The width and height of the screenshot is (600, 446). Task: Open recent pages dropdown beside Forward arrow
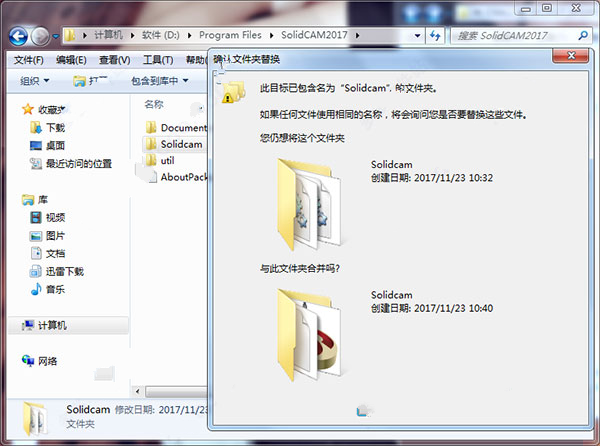[x=56, y=36]
